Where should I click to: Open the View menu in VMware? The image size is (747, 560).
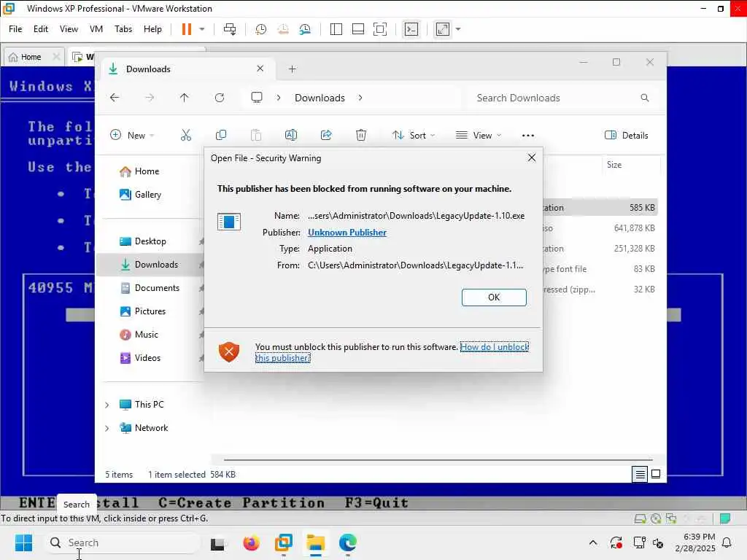[69, 29]
